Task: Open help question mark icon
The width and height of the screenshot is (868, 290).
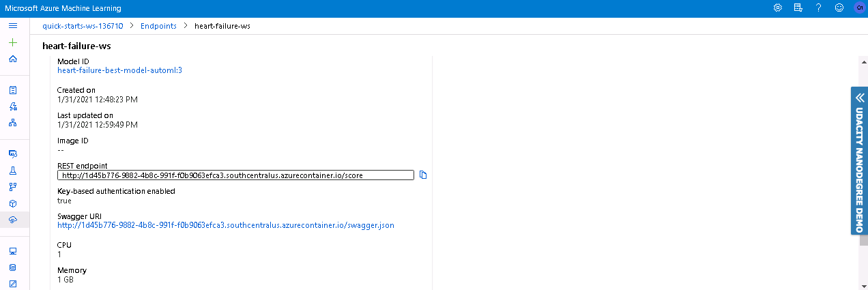Action: 818,8
